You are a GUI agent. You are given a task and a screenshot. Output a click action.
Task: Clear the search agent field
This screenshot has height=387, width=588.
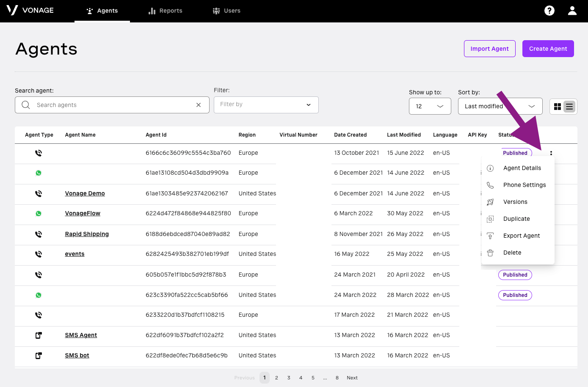point(199,105)
